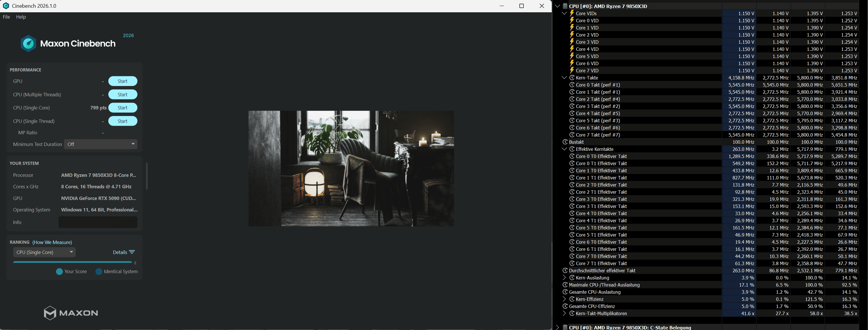Click the Info text input field
The image size is (868, 330).
click(98, 222)
